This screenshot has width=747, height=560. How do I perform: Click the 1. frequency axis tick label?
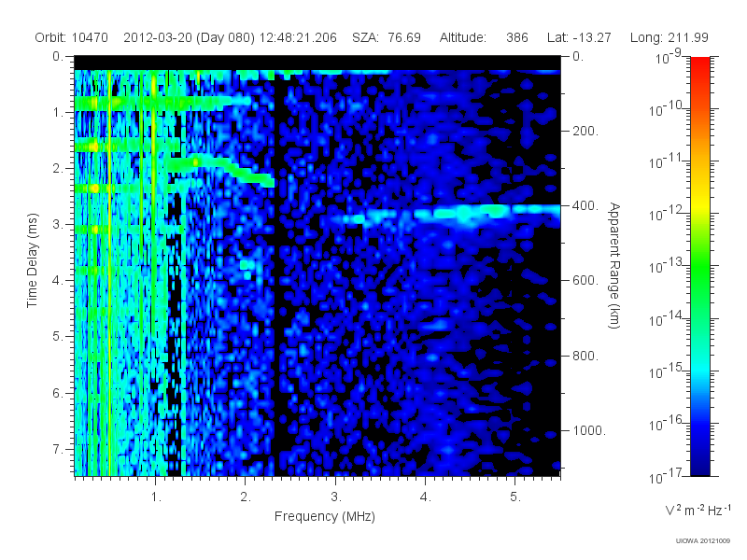click(156, 497)
